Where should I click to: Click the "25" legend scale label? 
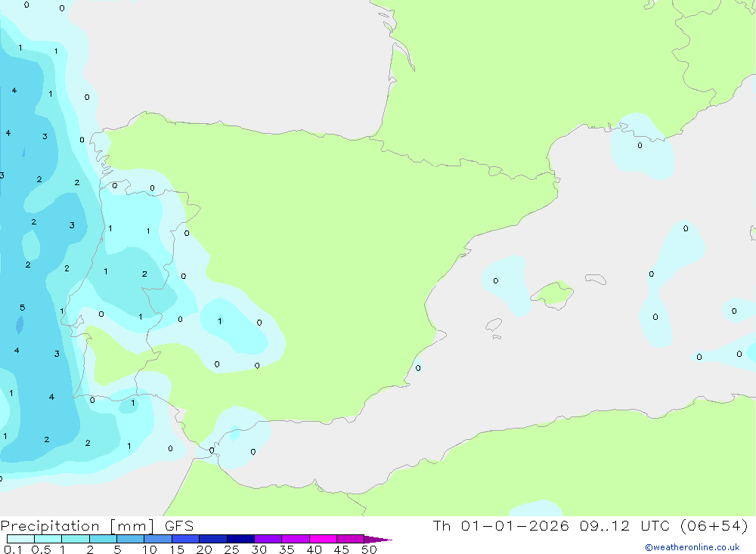pyautogui.click(x=231, y=549)
